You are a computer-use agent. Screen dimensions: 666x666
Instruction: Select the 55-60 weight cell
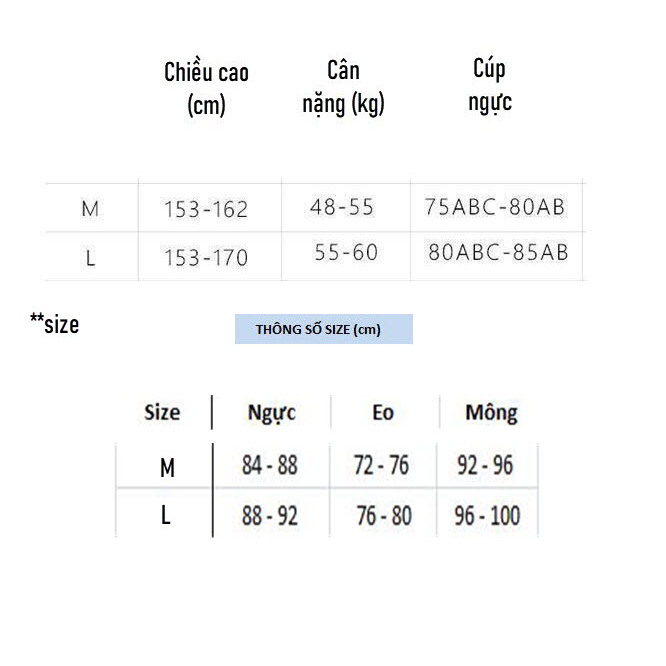(346, 253)
